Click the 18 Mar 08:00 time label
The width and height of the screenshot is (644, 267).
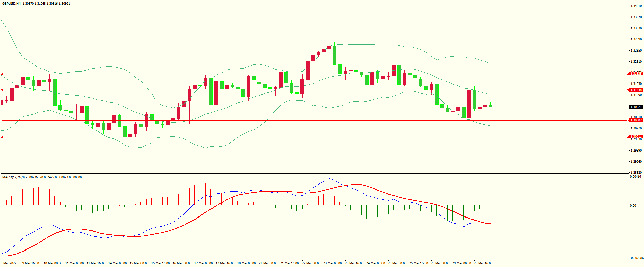[x=246, y=263]
